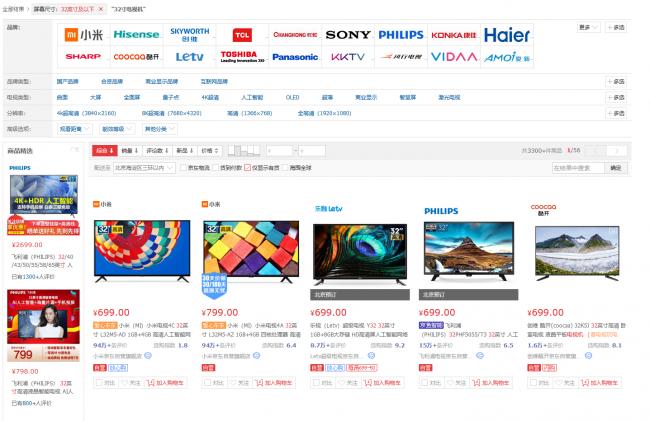Choose the Skyworth brand logo
The width and height of the screenshot is (650, 421).
click(x=189, y=35)
